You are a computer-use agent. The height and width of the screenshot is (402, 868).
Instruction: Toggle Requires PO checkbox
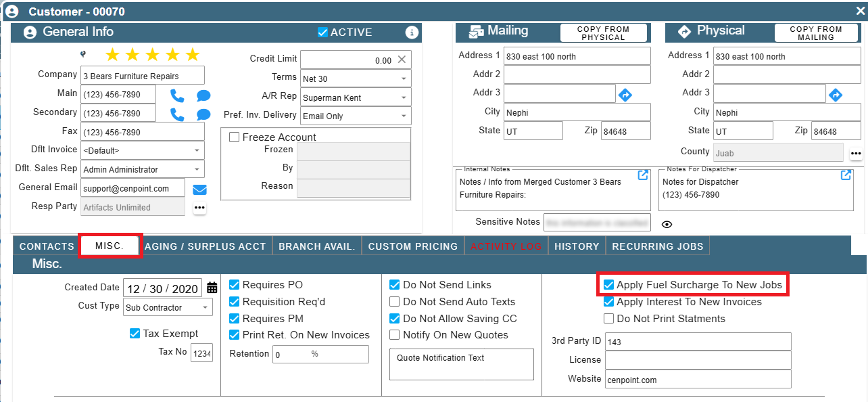pyautogui.click(x=235, y=285)
